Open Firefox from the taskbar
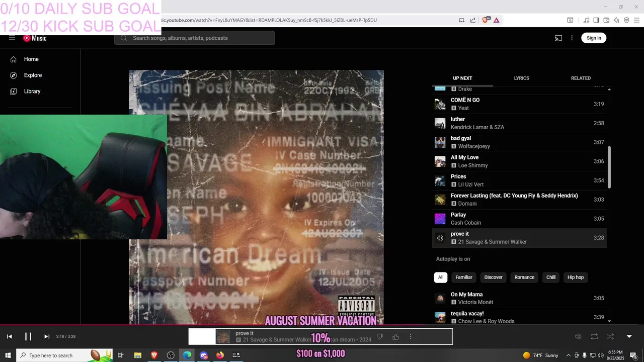644x362 pixels. 220,355
